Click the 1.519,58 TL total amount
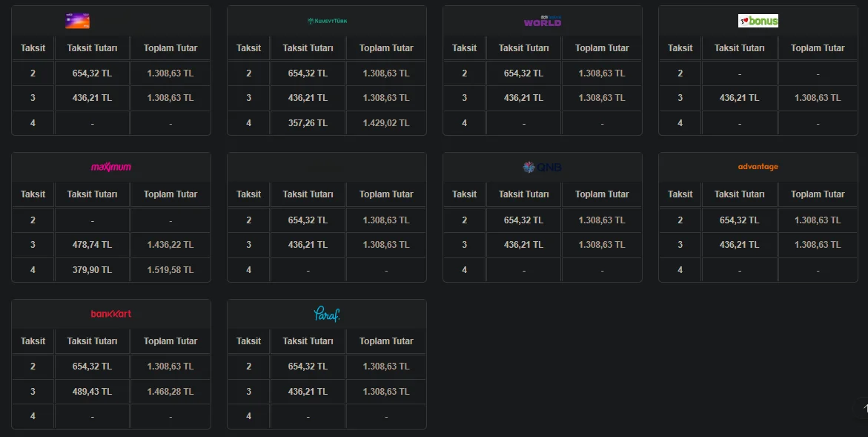The height and width of the screenshot is (437, 868). tap(170, 270)
